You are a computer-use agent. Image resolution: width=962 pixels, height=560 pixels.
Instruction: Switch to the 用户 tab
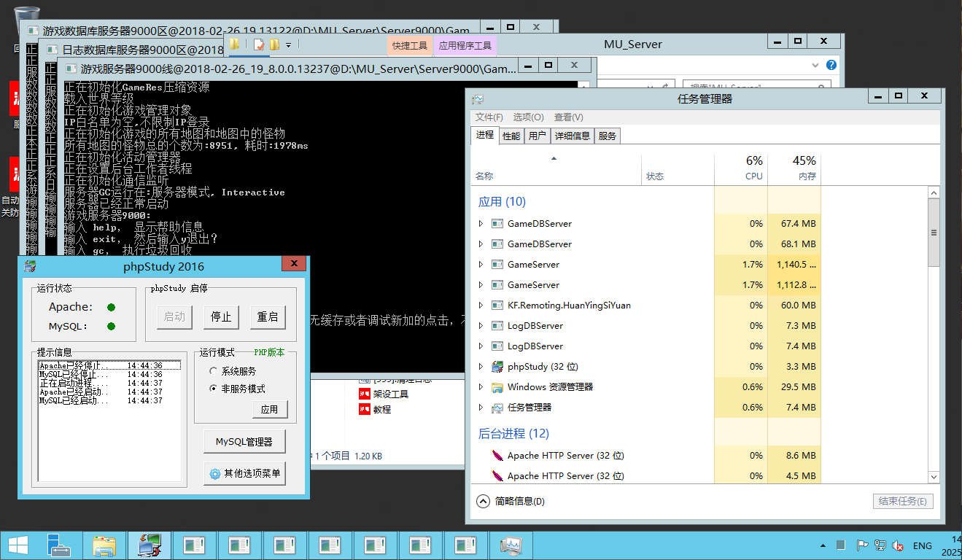click(537, 136)
